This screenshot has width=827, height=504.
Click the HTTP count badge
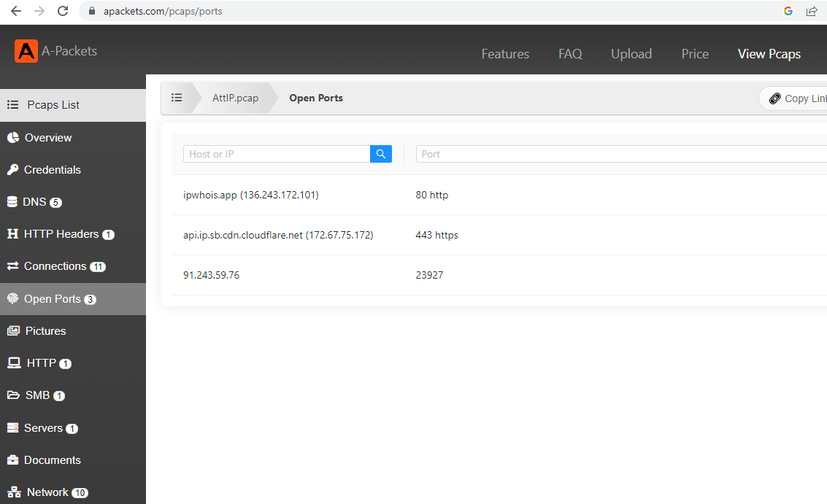66,364
